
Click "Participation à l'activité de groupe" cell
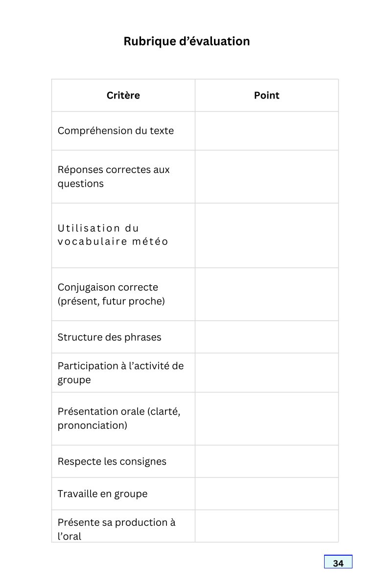click(x=120, y=373)
